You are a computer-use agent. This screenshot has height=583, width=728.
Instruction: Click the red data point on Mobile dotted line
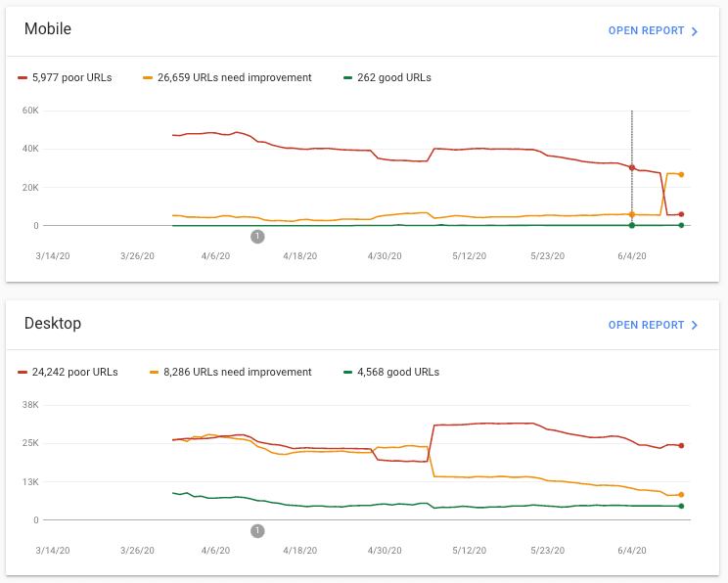pos(632,167)
